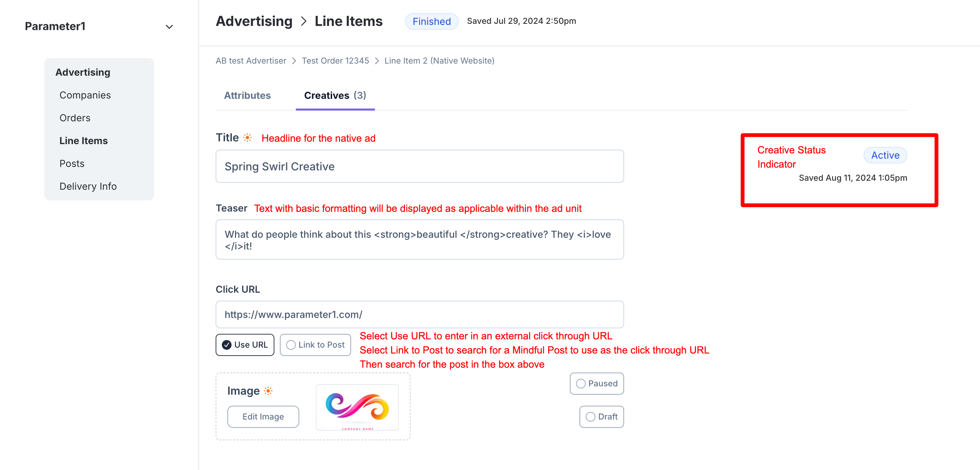Click the Spring Swirl Creative title field
980x470 pixels.
[419, 166]
